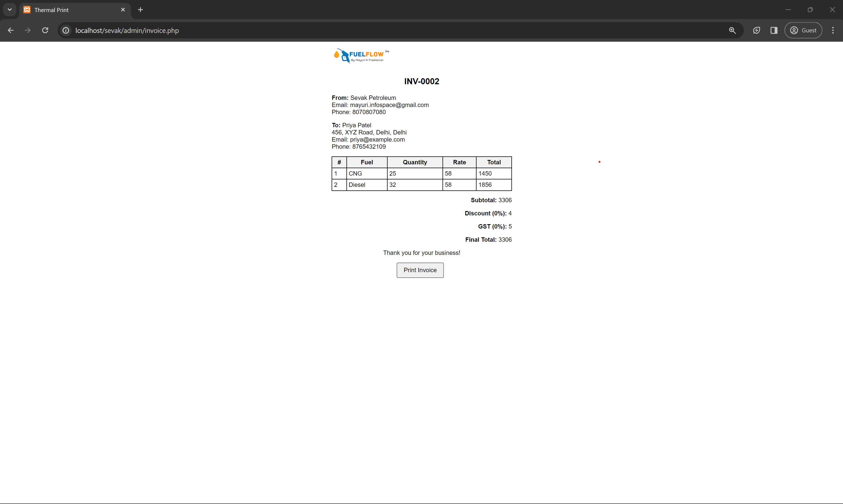Viewport: 843px width, 504px height.
Task: Click the Diesel cell in the table
Action: pyautogui.click(x=357, y=185)
